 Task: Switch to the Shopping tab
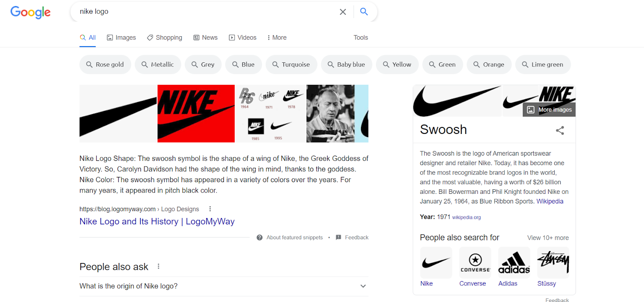tap(164, 37)
